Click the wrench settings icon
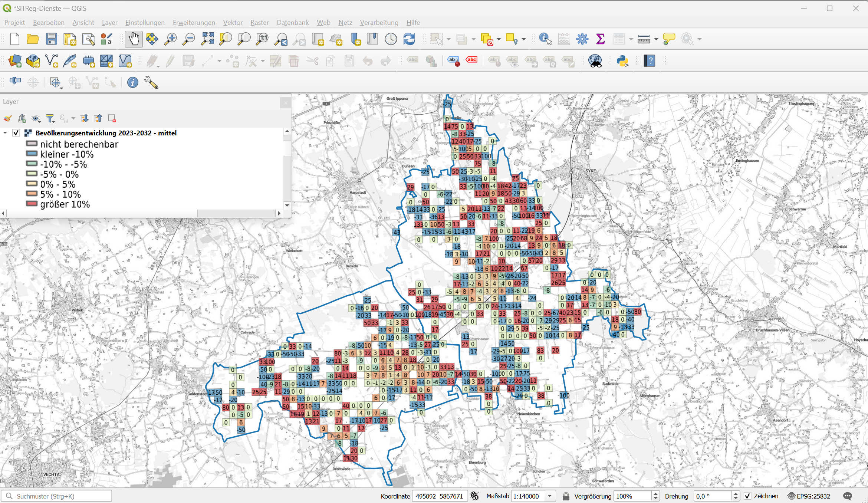The image size is (868, 503). (151, 82)
